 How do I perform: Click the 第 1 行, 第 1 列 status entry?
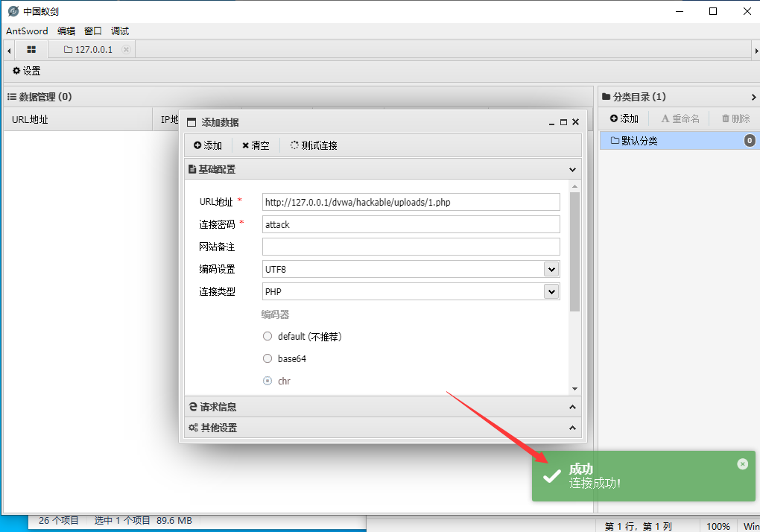coord(638,526)
